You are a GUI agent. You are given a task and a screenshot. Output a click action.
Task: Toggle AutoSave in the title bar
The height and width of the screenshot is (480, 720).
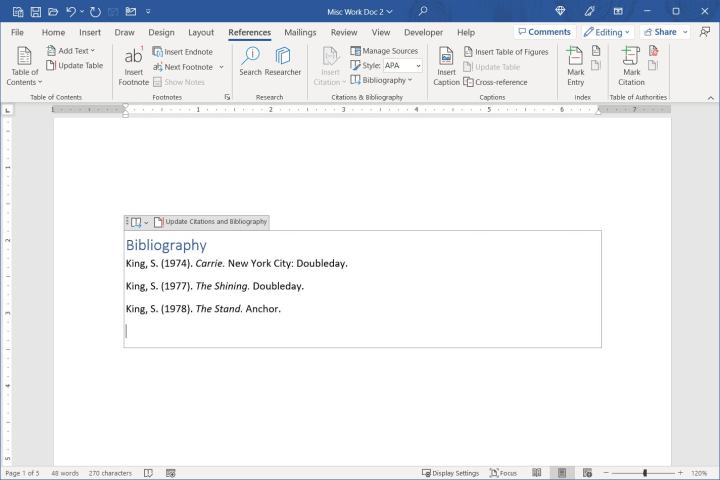click(17, 11)
